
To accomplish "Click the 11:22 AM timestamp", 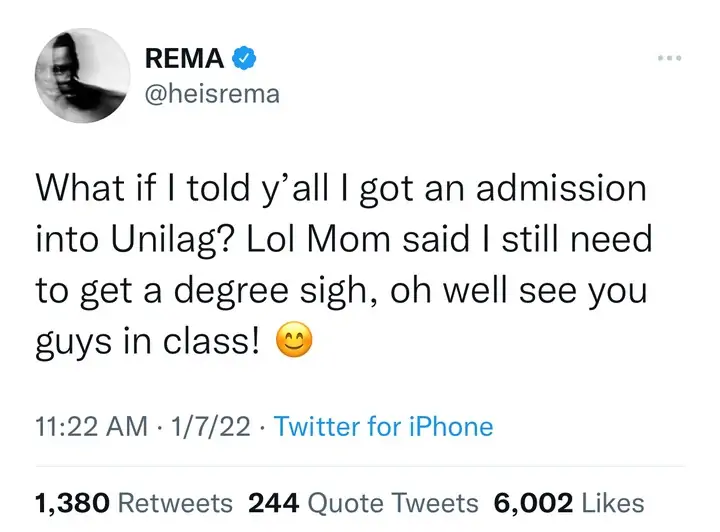I will pyautogui.click(x=82, y=427).
